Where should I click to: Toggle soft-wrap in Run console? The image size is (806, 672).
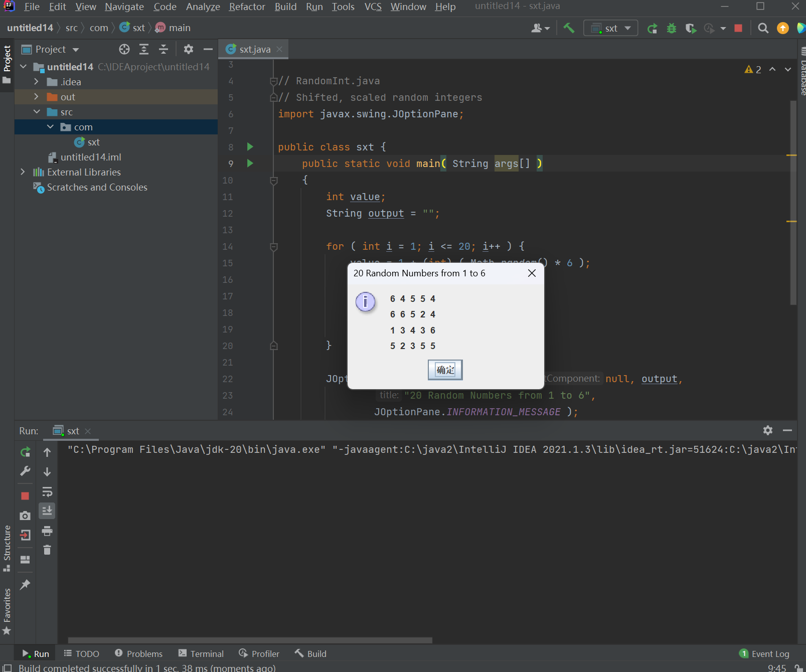tap(47, 491)
